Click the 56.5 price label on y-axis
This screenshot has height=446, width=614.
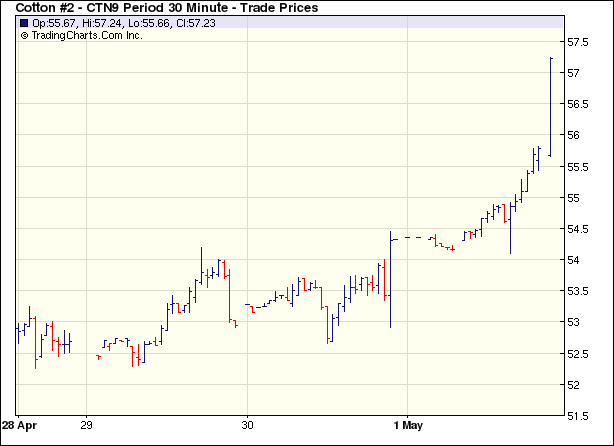(579, 104)
